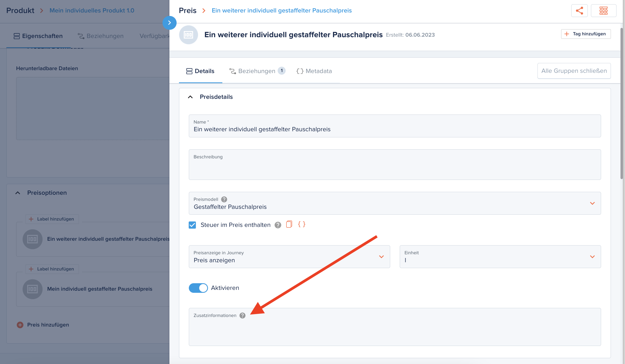This screenshot has height=364, width=625.
Task: Add label above Ein weiterer price option
Action: point(52,219)
